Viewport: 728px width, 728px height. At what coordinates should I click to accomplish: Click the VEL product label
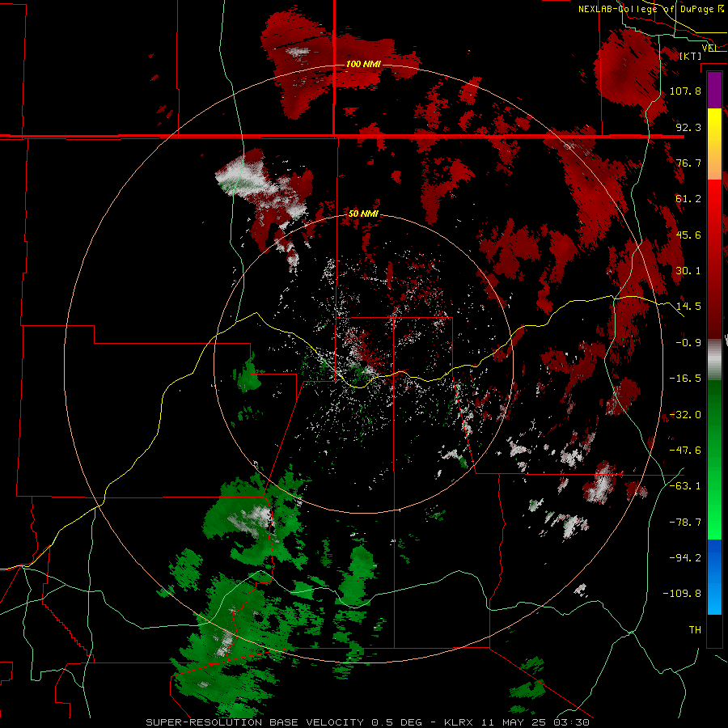pyautogui.click(x=709, y=48)
